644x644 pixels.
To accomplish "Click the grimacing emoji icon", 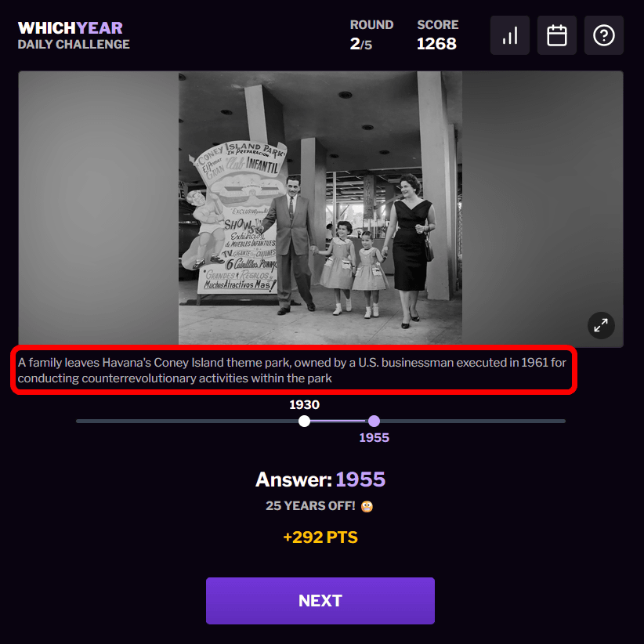I will pos(367,506).
